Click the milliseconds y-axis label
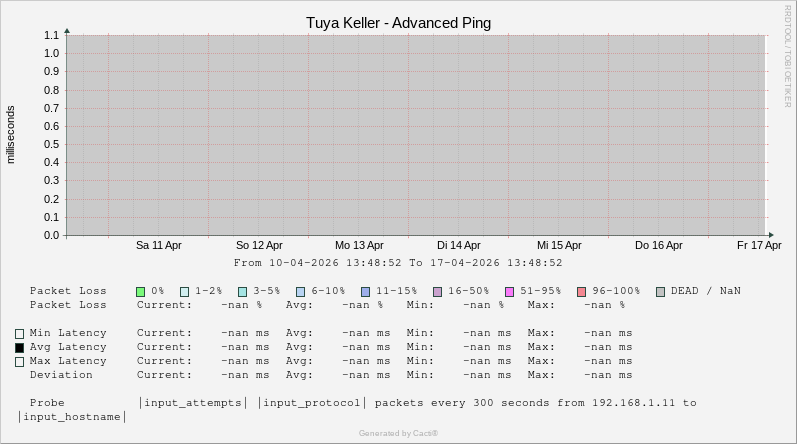 coord(11,135)
